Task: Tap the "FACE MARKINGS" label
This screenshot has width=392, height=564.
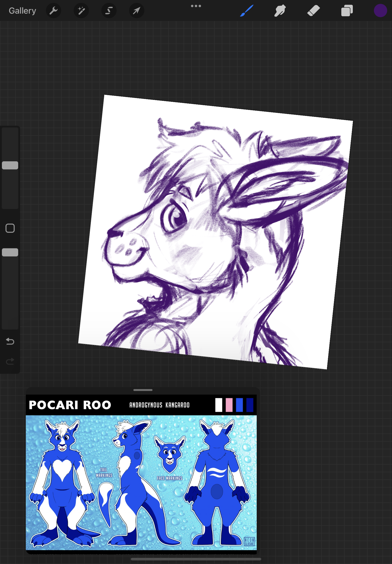Action: 170,478
